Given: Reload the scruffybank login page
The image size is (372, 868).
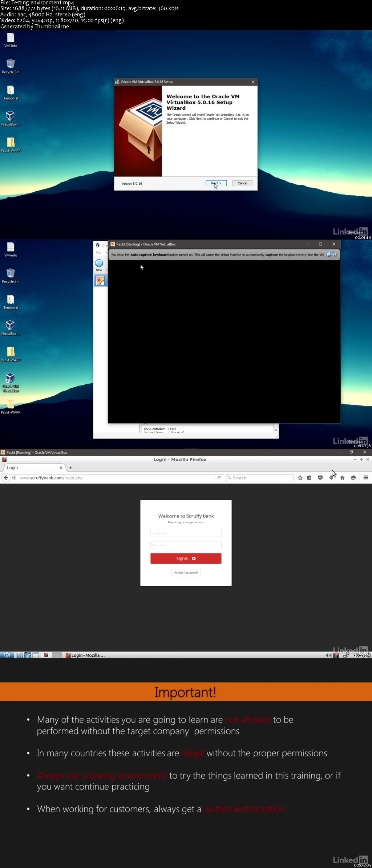Looking at the screenshot, I should 219,477.
